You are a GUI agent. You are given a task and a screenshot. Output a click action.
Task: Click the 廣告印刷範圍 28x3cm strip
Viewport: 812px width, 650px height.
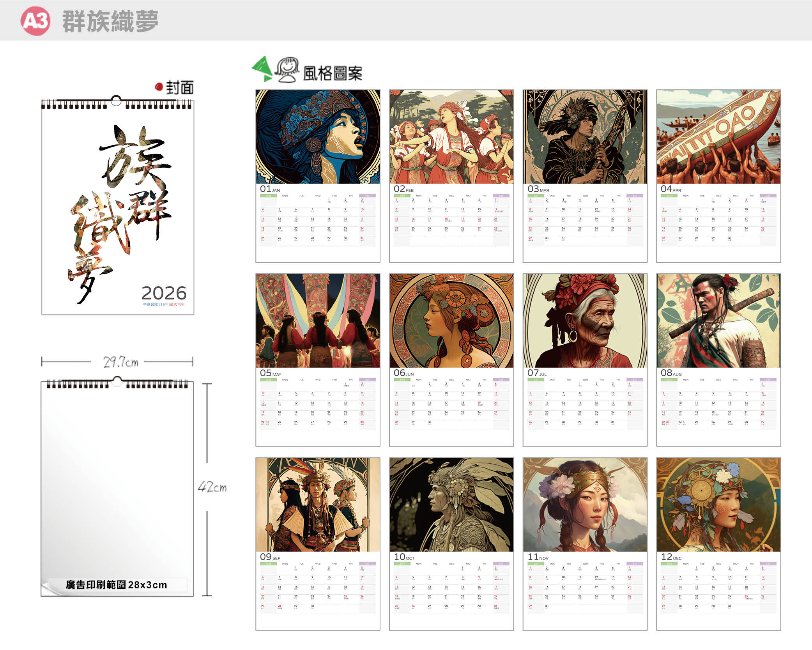[116, 584]
